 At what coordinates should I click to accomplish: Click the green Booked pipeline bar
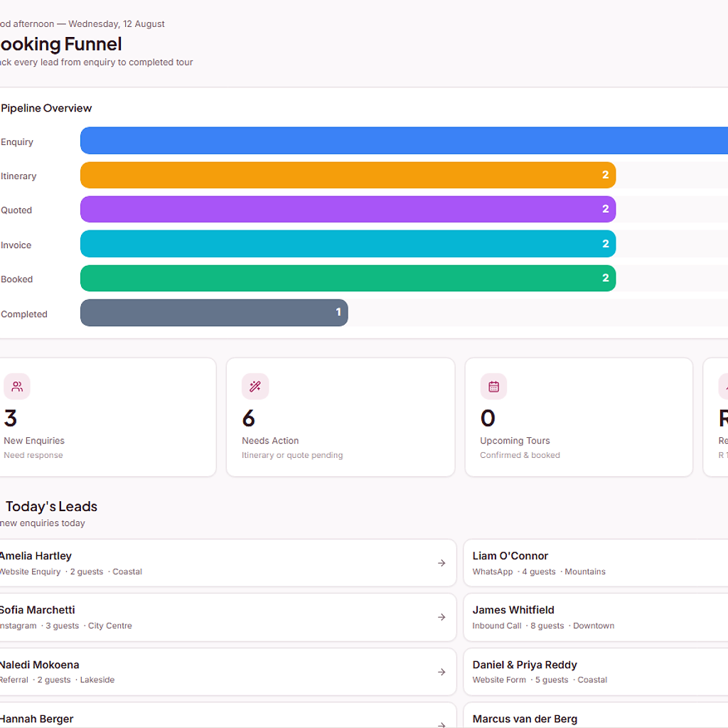tap(348, 278)
